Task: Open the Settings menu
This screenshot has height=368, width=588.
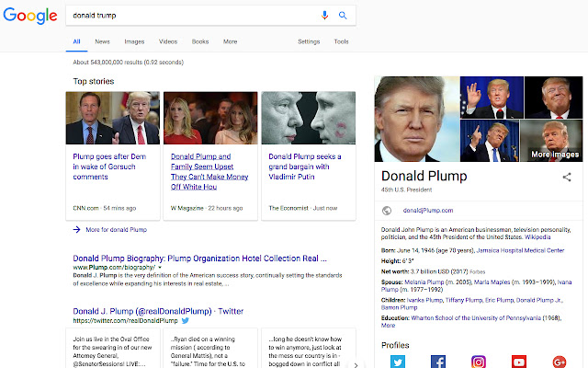Action: point(309,41)
